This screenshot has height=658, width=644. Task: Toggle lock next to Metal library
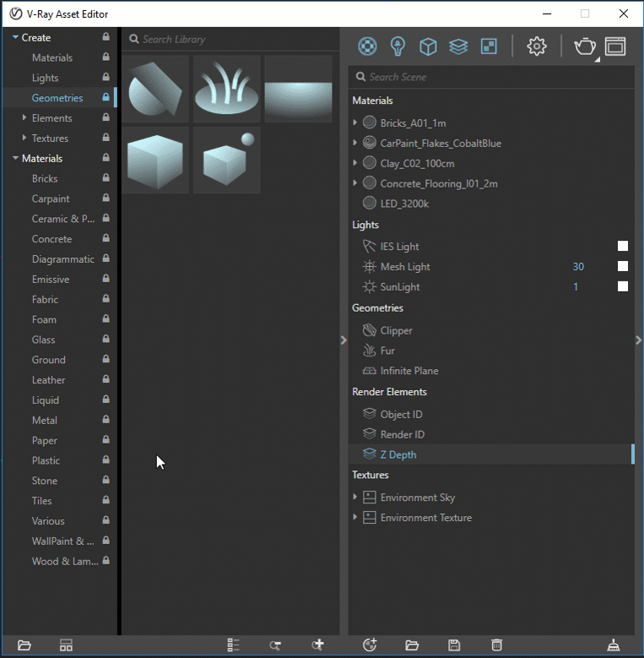106,420
